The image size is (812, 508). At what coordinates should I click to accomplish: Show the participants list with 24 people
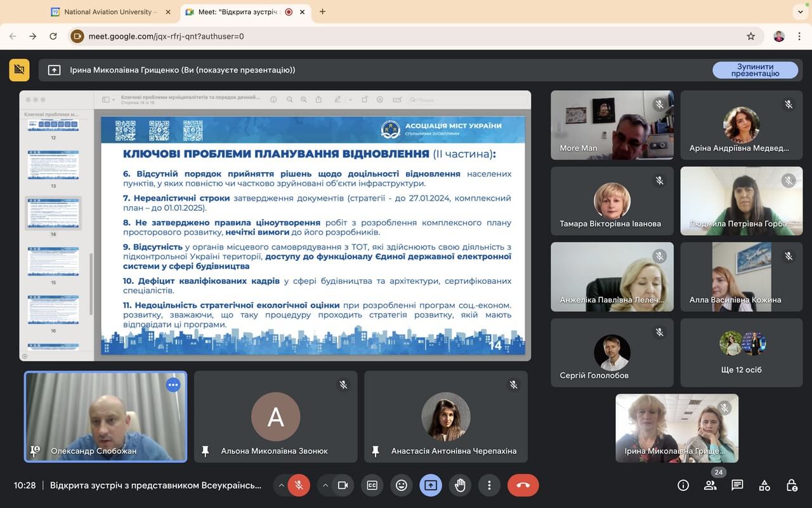tap(710, 485)
